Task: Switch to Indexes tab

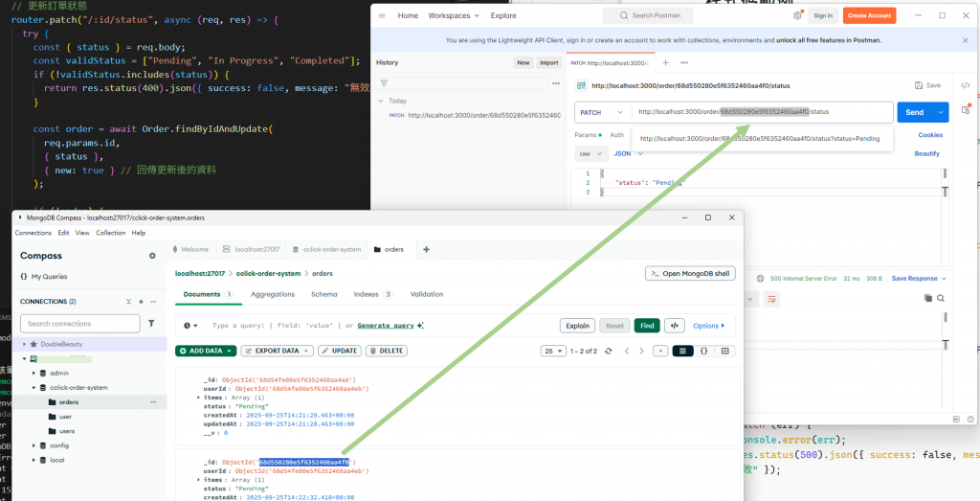Action: click(373, 294)
